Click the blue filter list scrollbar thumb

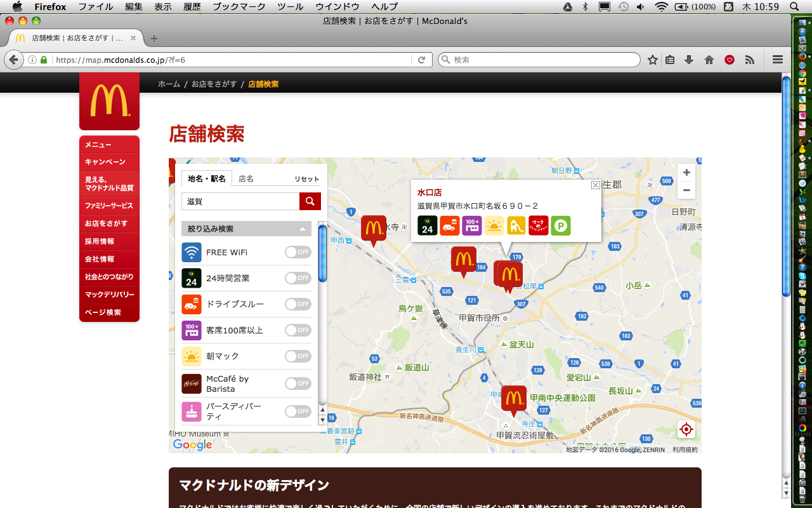tap(322, 253)
